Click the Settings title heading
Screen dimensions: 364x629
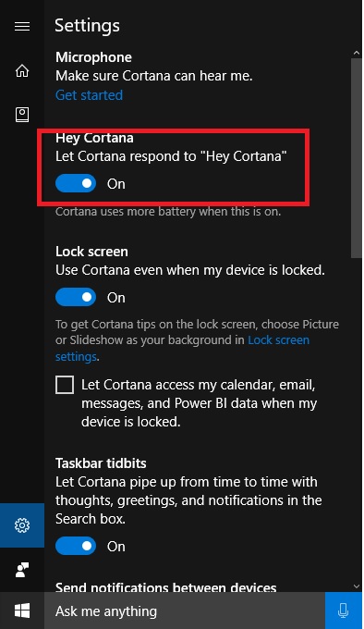pyautogui.click(x=87, y=26)
